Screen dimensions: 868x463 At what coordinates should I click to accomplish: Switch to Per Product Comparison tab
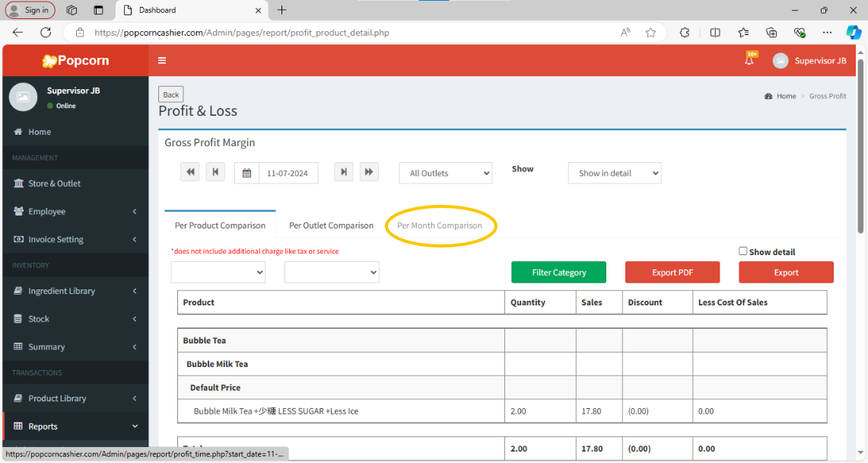pos(220,225)
